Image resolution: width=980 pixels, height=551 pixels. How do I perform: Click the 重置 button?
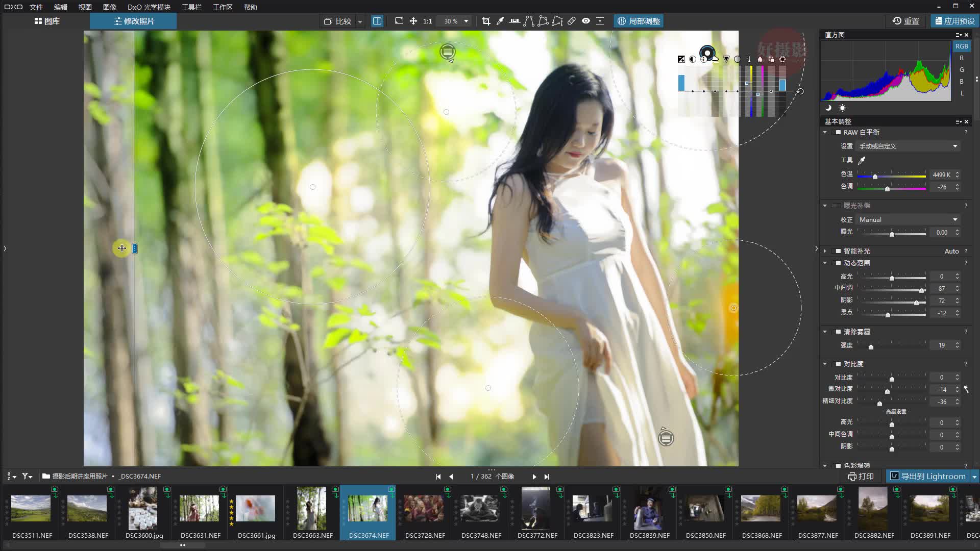click(906, 21)
